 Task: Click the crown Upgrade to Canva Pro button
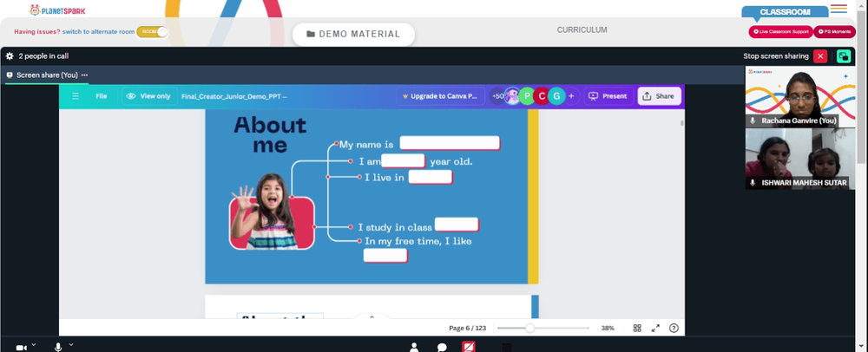coord(441,96)
